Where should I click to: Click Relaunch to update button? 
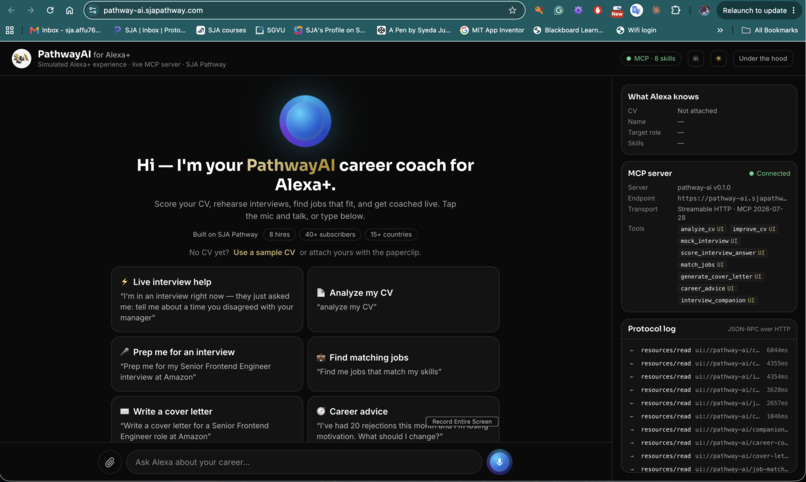(x=759, y=10)
